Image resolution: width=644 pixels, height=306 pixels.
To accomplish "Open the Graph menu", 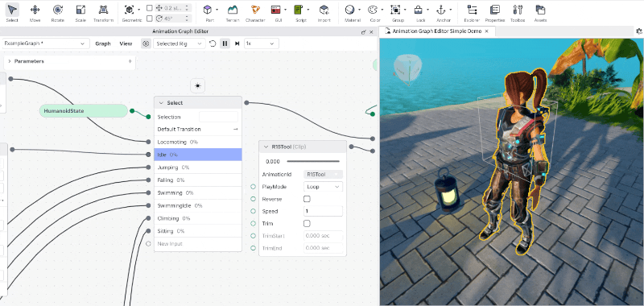I will pos(103,43).
